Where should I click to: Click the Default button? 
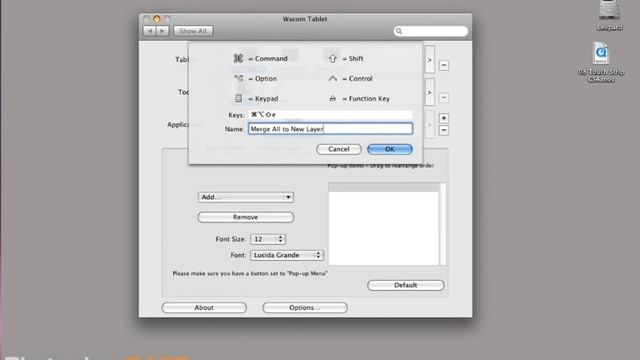tap(406, 285)
